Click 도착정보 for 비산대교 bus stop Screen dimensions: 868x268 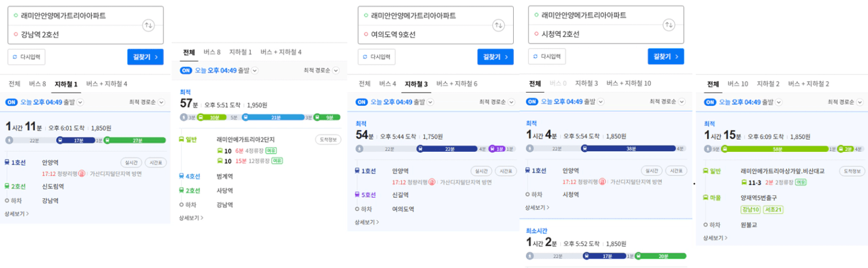click(x=852, y=171)
